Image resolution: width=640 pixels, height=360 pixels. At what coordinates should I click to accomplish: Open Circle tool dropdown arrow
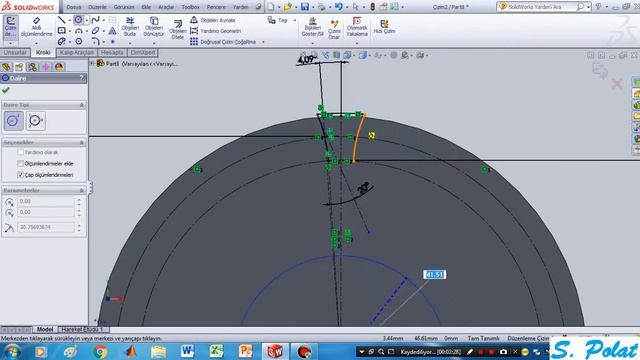tap(86, 20)
